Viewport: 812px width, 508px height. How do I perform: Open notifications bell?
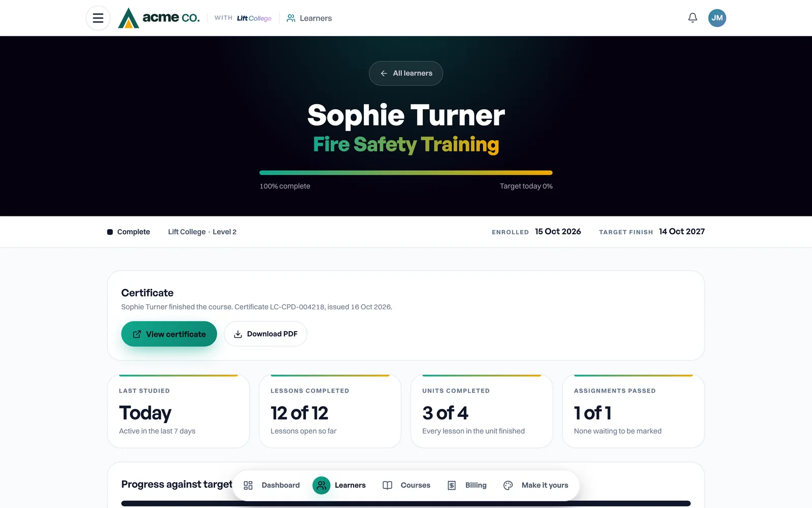pos(693,18)
